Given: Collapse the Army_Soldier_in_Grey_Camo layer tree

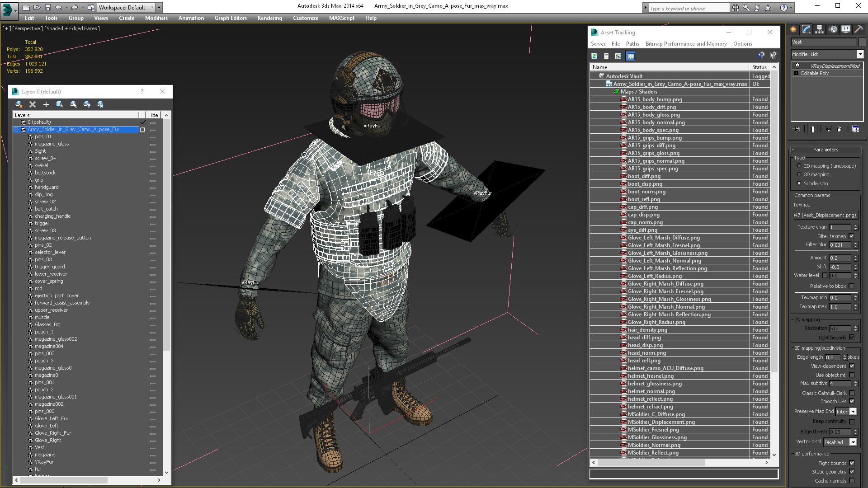Looking at the screenshot, I should point(16,130).
